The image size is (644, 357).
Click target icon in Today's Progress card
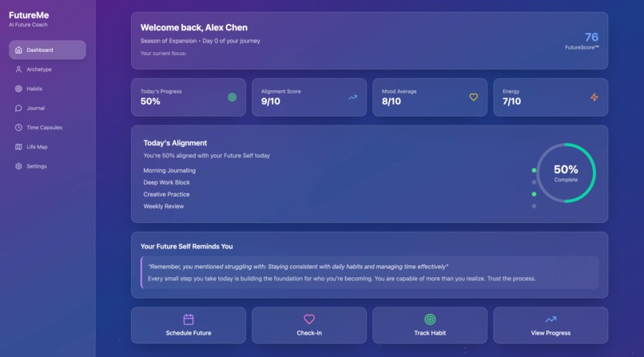click(x=232, y=97)
